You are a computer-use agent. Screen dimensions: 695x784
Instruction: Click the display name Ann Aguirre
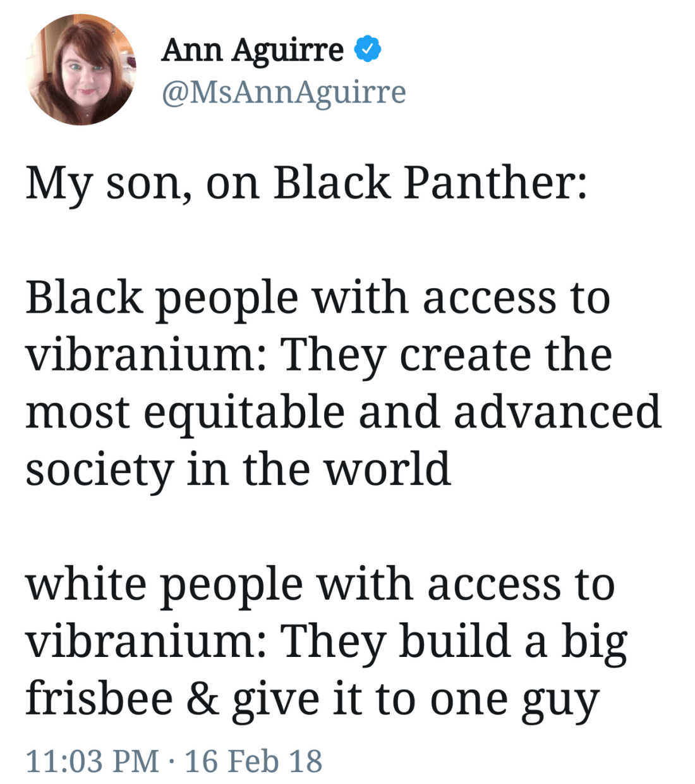[252, 49]
